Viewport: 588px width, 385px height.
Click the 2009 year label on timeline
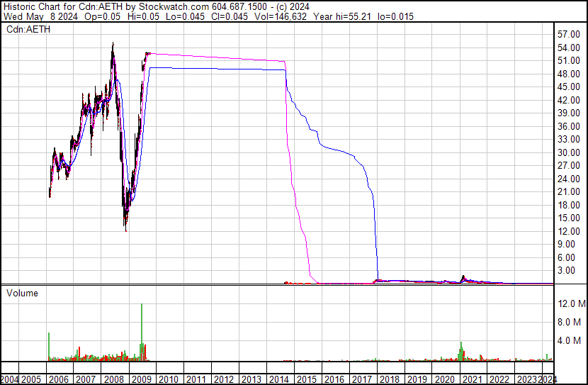(142, 379)
